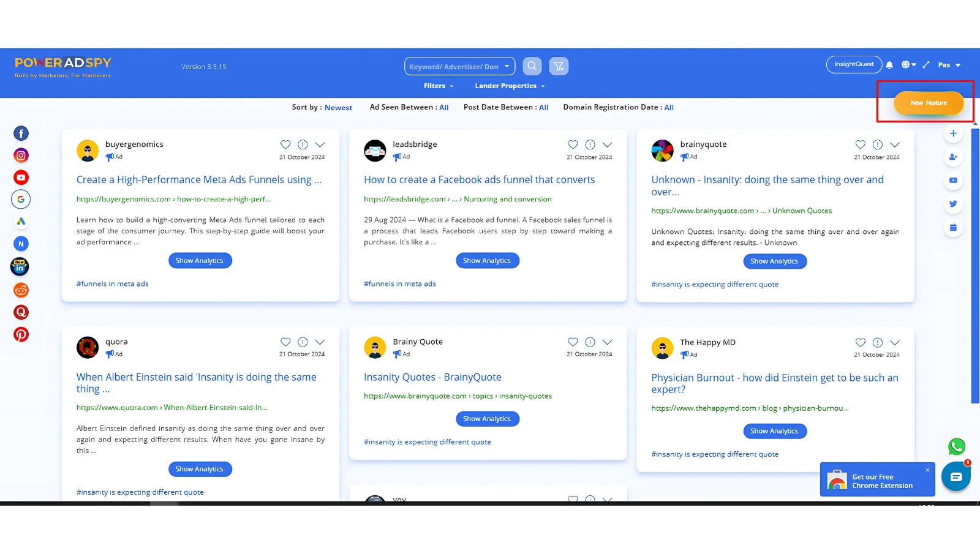Open 'Insanity Quotes - BrainyQuote' title link
Image resolution: width=980 pixels, height=551 pixels.
pos(432,378)
